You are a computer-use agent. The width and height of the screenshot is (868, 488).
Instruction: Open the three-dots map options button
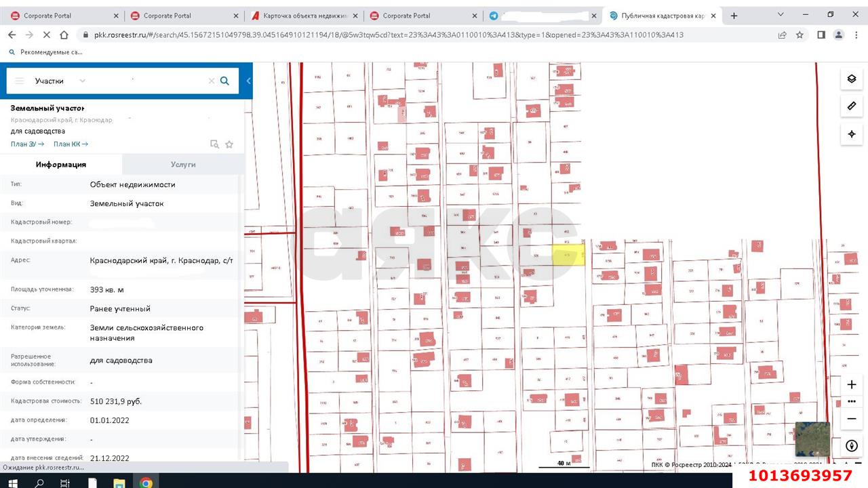point(852,401)
